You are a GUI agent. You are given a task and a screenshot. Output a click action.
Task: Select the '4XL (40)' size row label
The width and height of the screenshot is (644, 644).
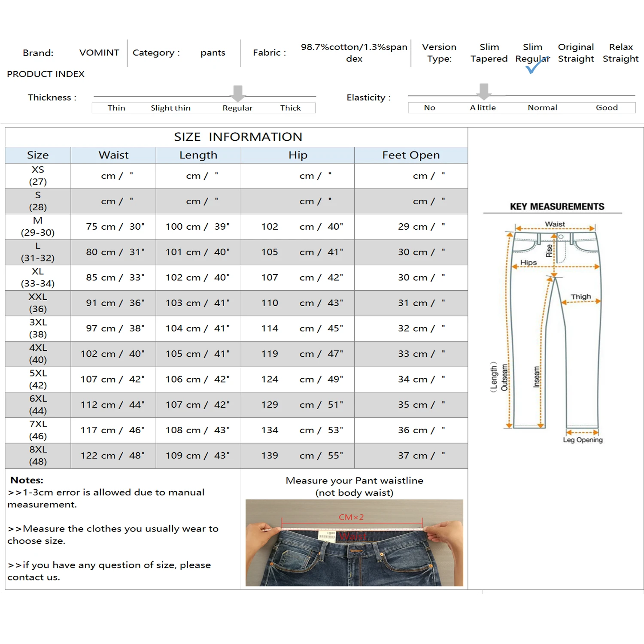point(38,354)
